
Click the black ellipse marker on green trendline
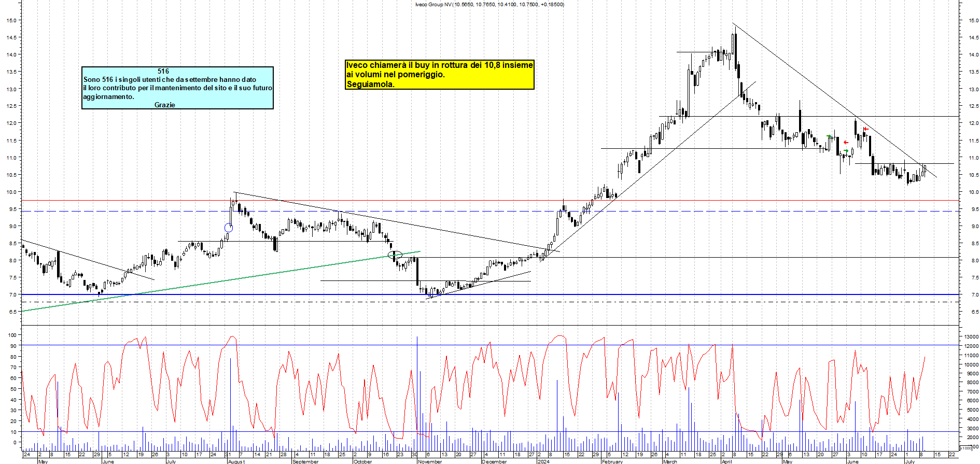(x=395, y=255)
